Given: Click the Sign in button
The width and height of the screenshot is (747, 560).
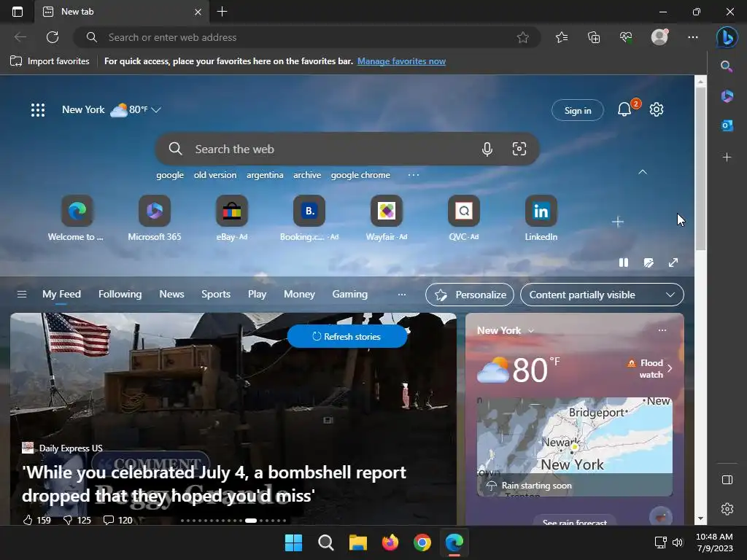Looking at the screenshot, I should (x=578, y=111).
